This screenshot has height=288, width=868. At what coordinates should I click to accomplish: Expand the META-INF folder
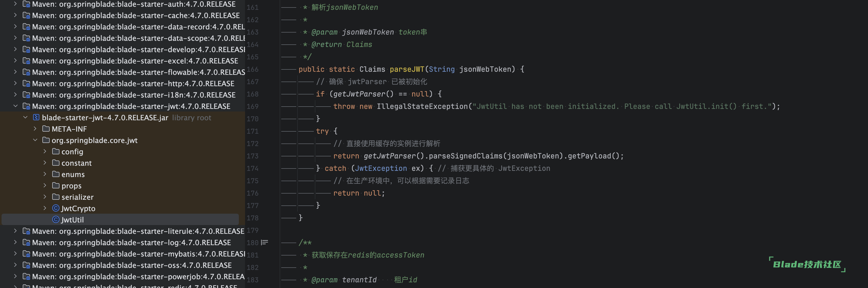click(x=35, y=129)
